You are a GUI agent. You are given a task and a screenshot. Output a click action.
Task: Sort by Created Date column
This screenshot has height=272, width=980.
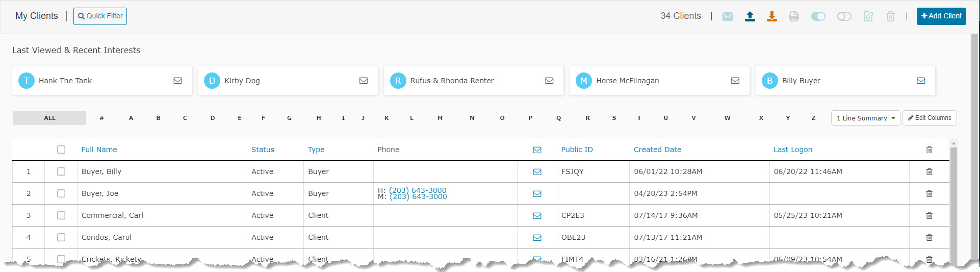pos(657,150)
